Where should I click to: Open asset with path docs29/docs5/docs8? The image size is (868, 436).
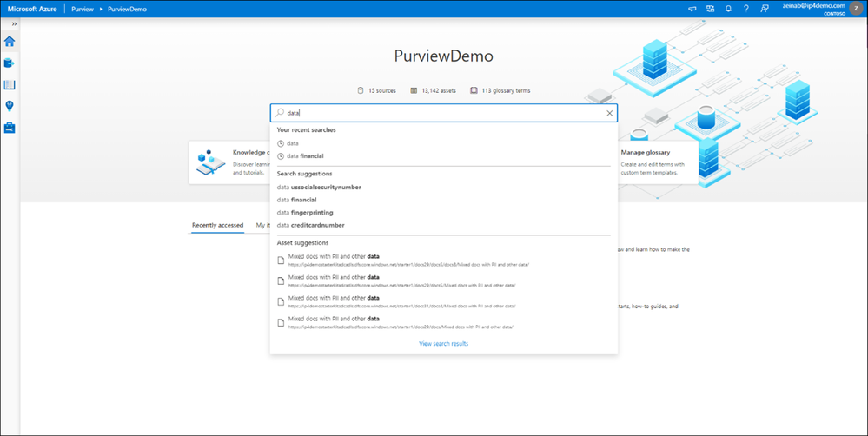pos(443,260)
